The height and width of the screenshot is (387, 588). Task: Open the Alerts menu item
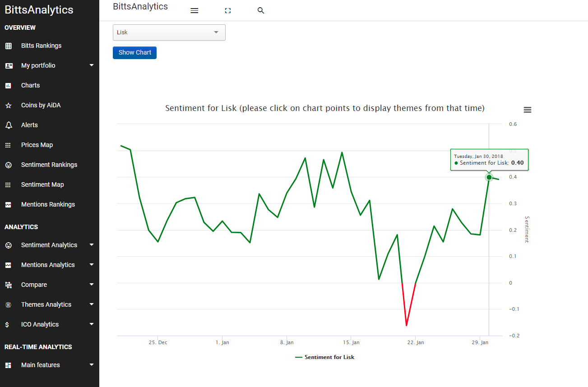[x=29, y=125]
